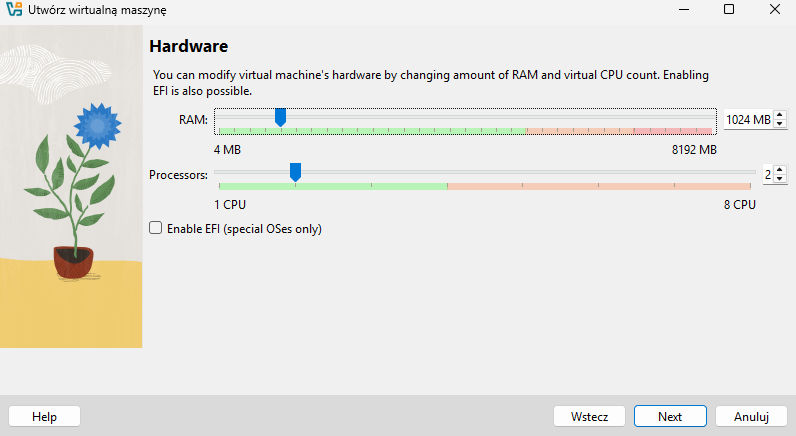Maximize the wizard window
This screenshot has height=436, width=796.
point(728,10)
